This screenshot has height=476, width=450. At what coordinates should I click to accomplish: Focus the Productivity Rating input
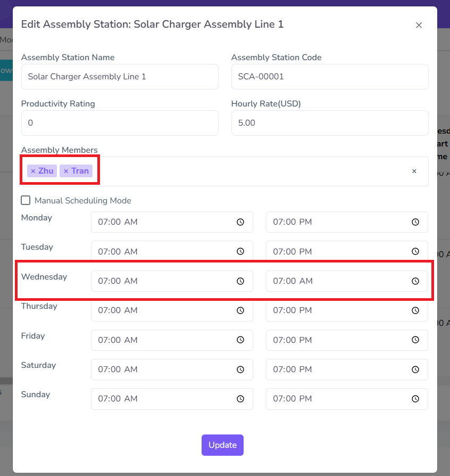click(120, 123)
